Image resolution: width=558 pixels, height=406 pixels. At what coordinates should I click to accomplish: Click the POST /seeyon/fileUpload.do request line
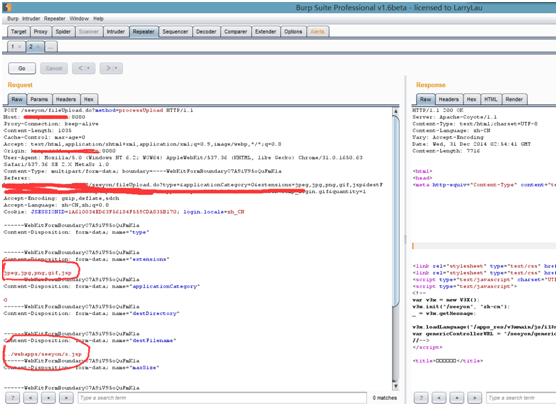point(99,110)
